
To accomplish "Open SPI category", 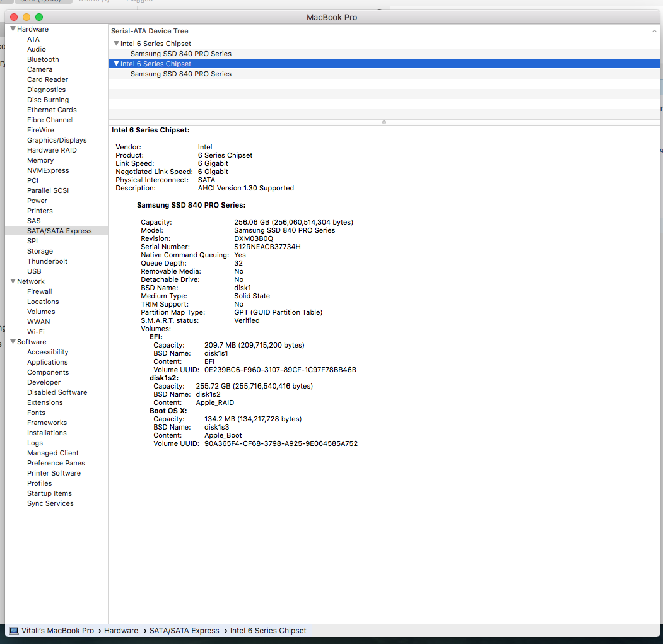I will point(33,241).
